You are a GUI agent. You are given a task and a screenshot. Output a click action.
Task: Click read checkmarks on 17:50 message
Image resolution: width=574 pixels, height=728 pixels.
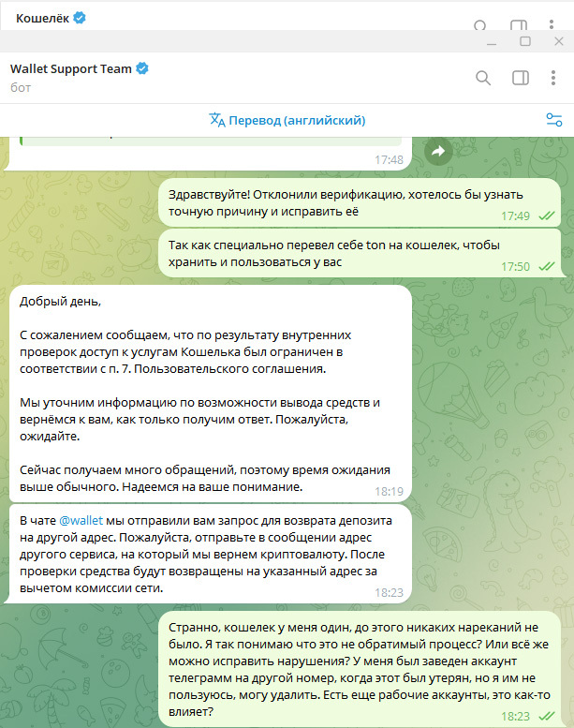[546, 266]
